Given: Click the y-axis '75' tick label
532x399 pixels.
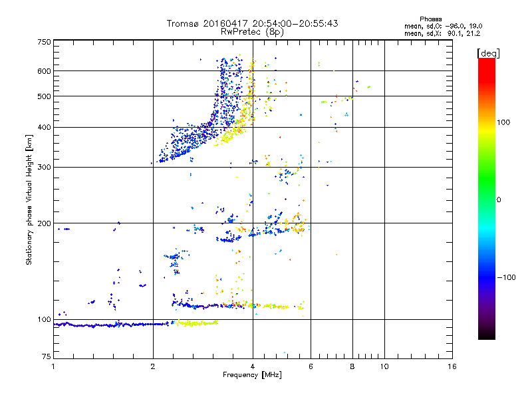Looking at the screenshot, I should coord(47,356).
